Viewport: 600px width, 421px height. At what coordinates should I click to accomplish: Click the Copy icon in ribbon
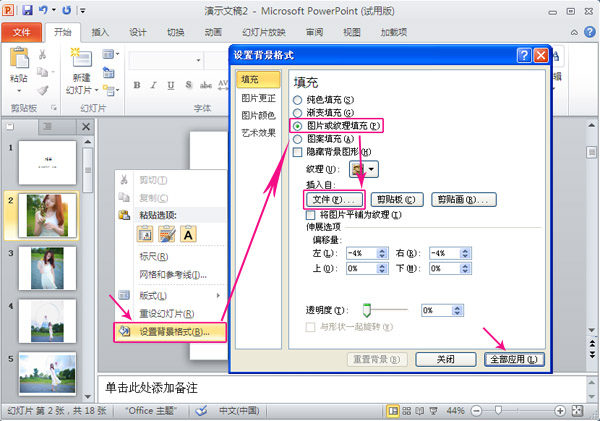point(42,72)
